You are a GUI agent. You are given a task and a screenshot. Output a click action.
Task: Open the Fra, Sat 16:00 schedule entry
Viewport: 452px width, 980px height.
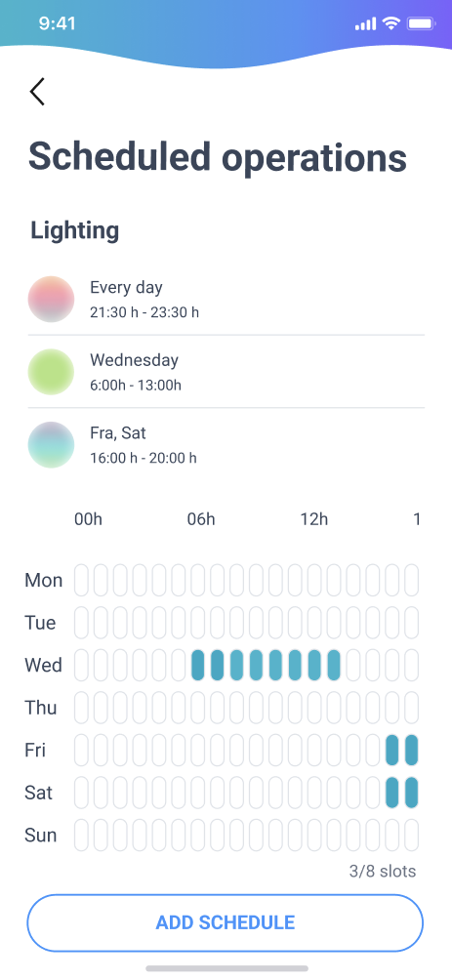click(226, 444)
